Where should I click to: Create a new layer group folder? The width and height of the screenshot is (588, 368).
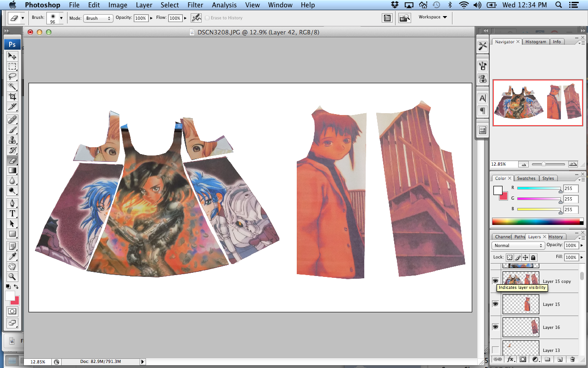(x=548, y=359)
